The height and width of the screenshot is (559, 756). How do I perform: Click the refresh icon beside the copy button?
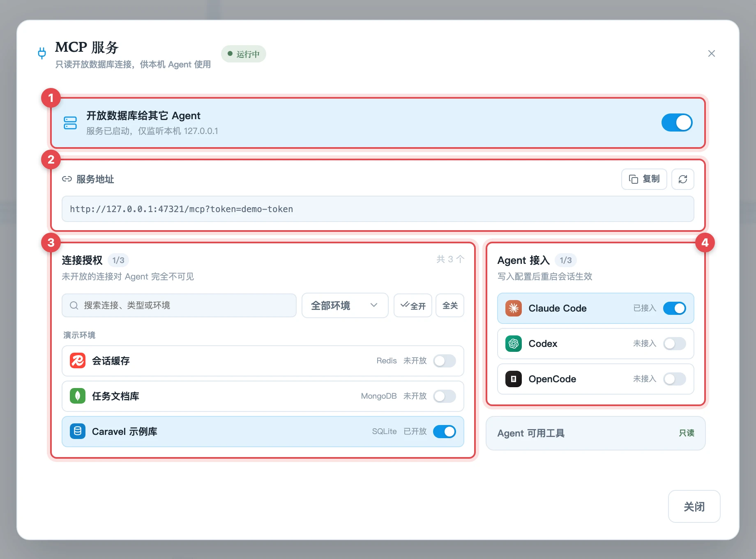pos(682,179)
